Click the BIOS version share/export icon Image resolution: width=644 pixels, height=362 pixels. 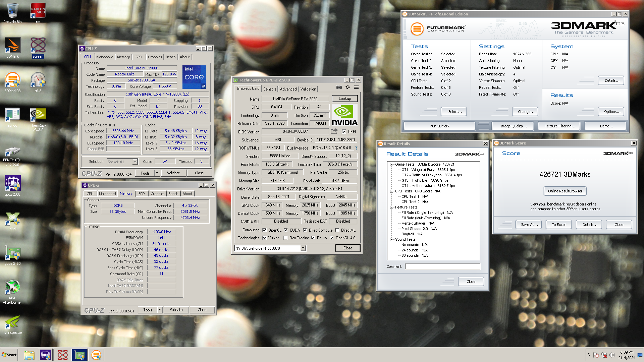click(334, 131)
